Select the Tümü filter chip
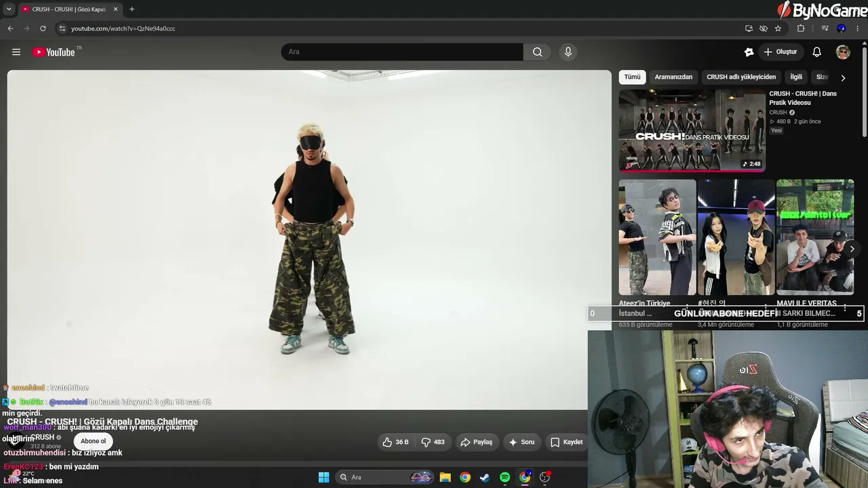This screenshot has width=868, height=488. [x=632, y=77]
